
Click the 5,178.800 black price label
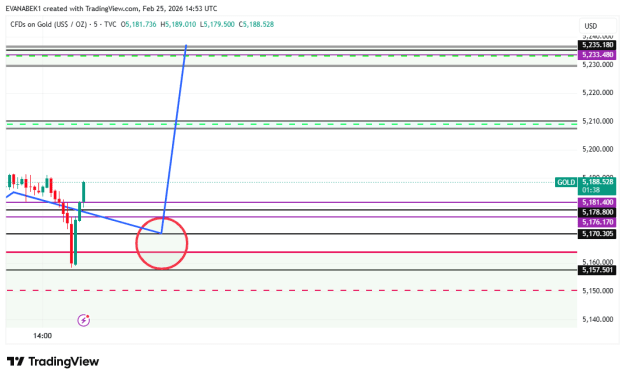point(597,212)
